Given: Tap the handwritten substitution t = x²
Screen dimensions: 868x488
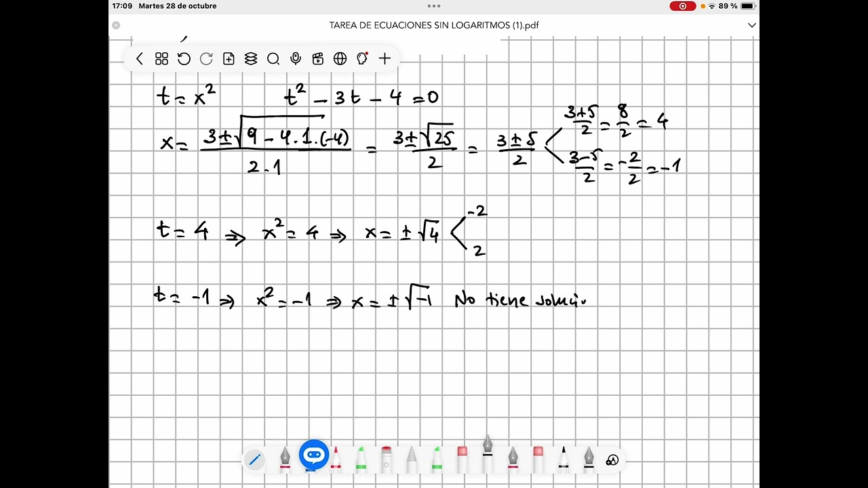Looking at the screenshot, I should tap(186, 96).
